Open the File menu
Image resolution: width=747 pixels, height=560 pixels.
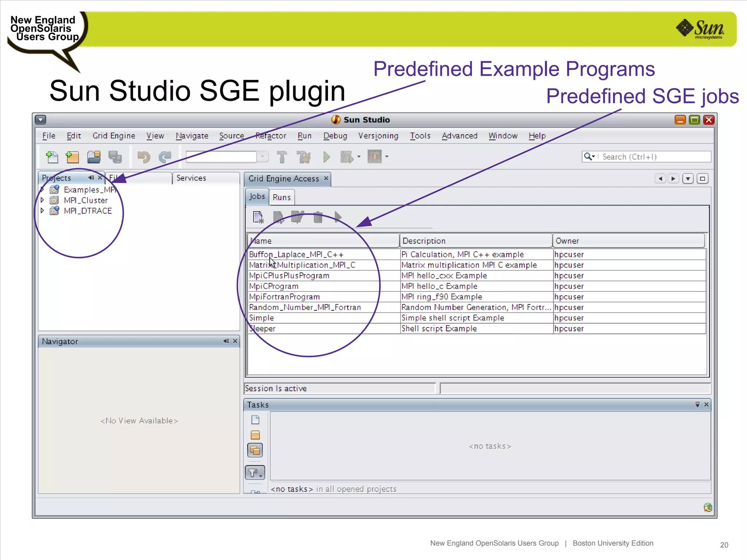[x=49, y=136]
